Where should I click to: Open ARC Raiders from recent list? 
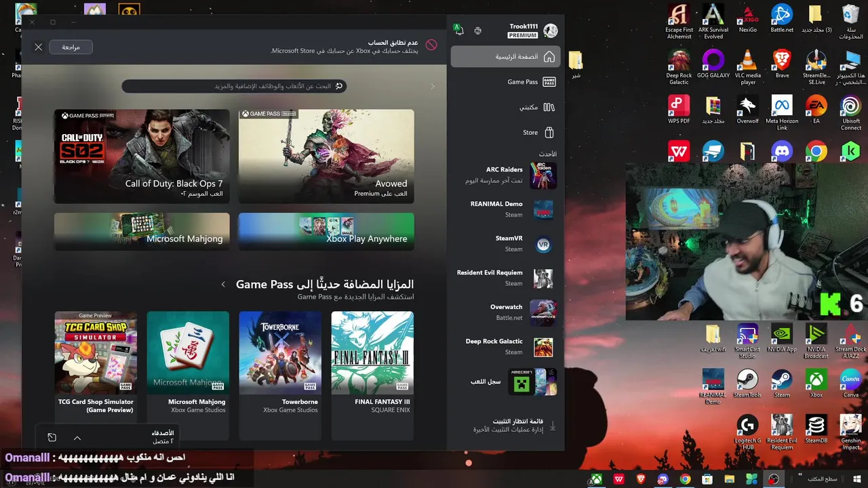tap(505, 176)
